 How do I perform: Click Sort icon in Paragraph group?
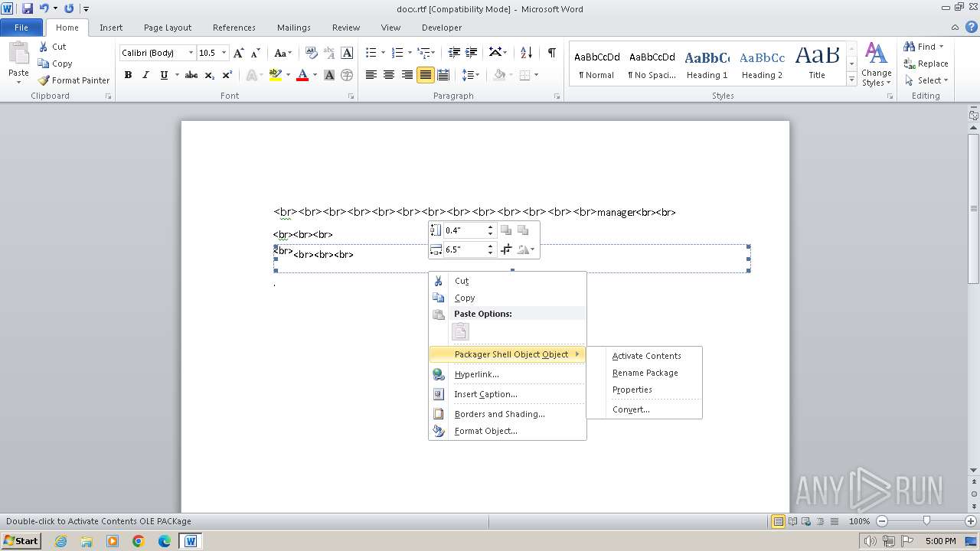pos(526,53)
